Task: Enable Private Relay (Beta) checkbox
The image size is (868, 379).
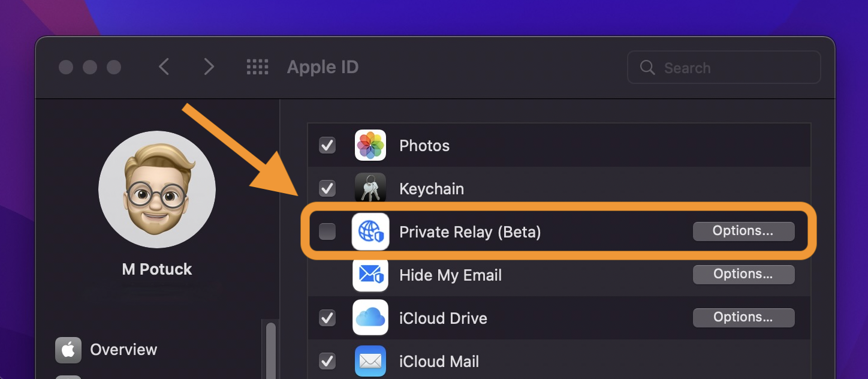Action: 327,231
